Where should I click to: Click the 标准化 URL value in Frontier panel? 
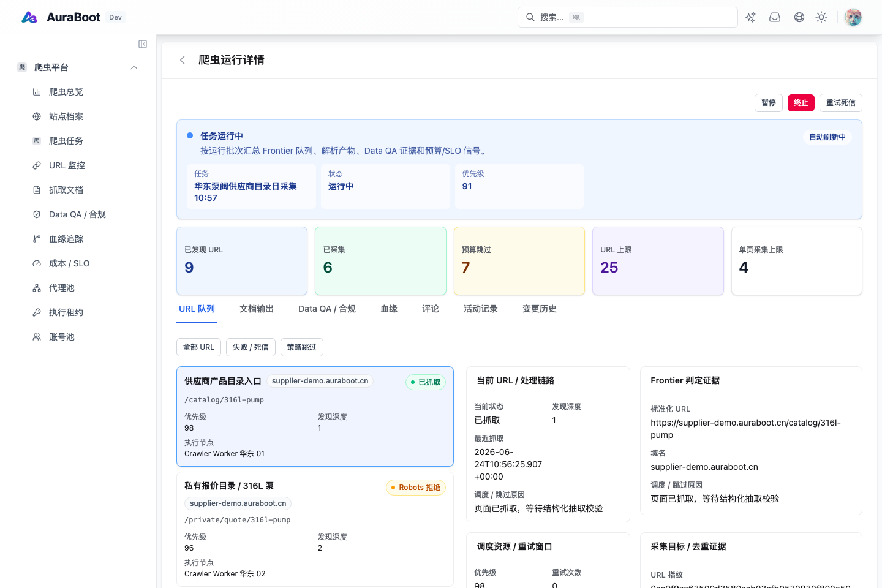[x=745, y=429]
